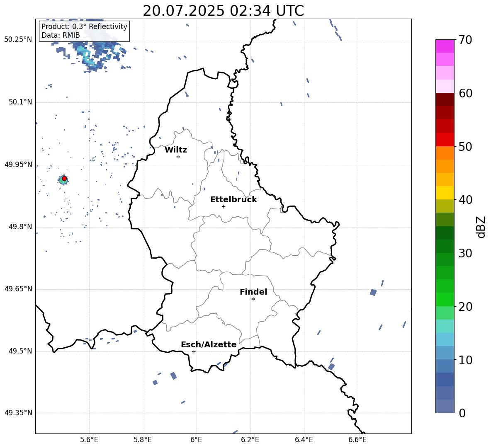Click the 49.65°N latitude tick label
Screen dimensions: 491x448
(18, 289)
